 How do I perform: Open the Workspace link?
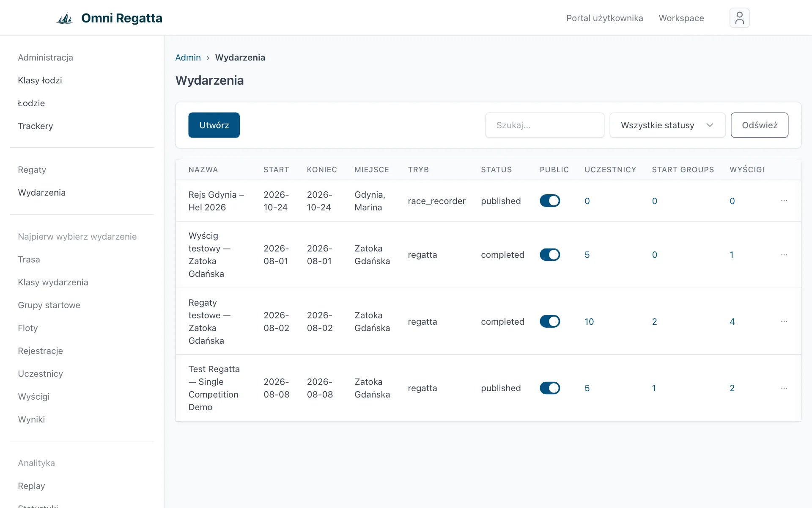click(x=681, y=18)
